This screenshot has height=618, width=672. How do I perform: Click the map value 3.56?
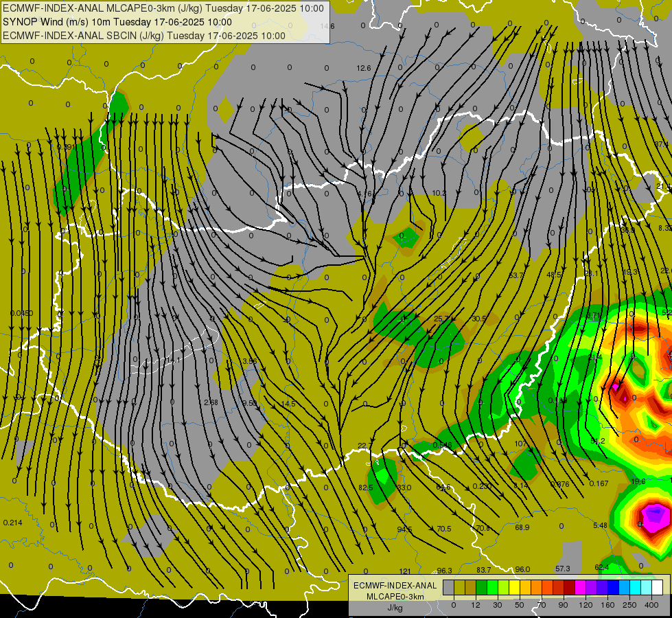tap(250, 361)
